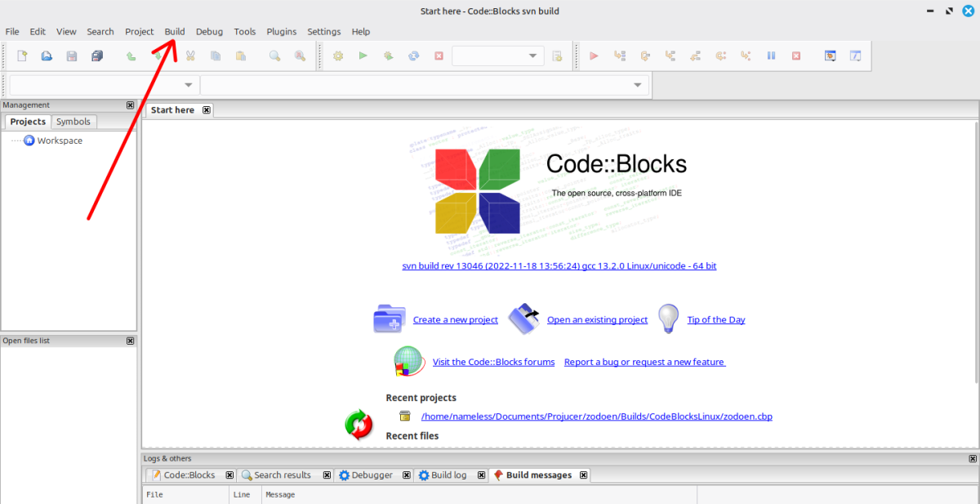Start debugging with red Debug/Continue arrow

(x=595, y=56)
